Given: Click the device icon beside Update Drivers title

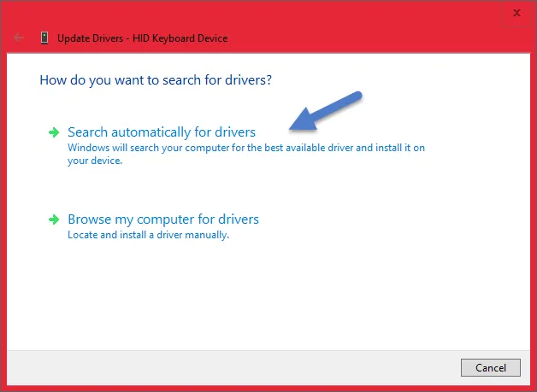Looking at the screenshot, I should pos(44,38).
